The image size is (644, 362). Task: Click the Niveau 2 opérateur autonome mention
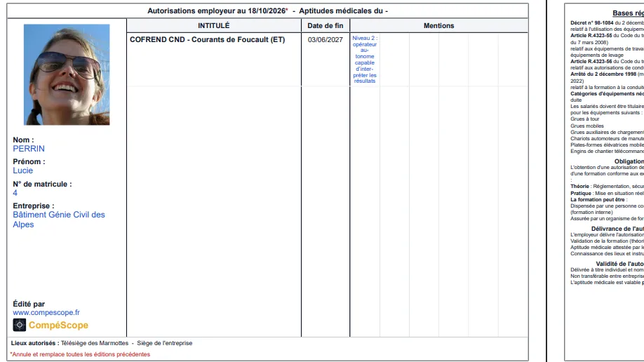[x=365, y=60]
